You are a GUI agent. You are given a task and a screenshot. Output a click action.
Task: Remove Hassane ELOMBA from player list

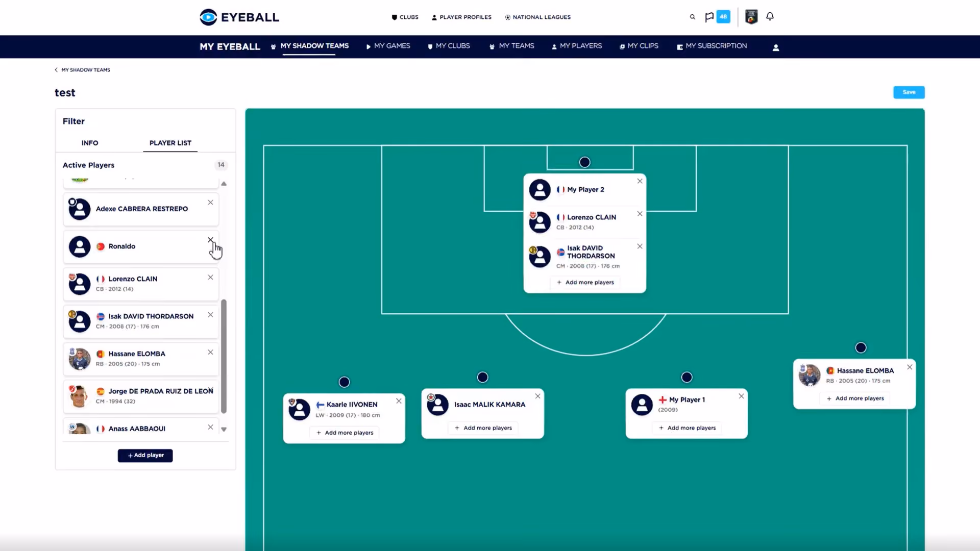pos(210,353)
